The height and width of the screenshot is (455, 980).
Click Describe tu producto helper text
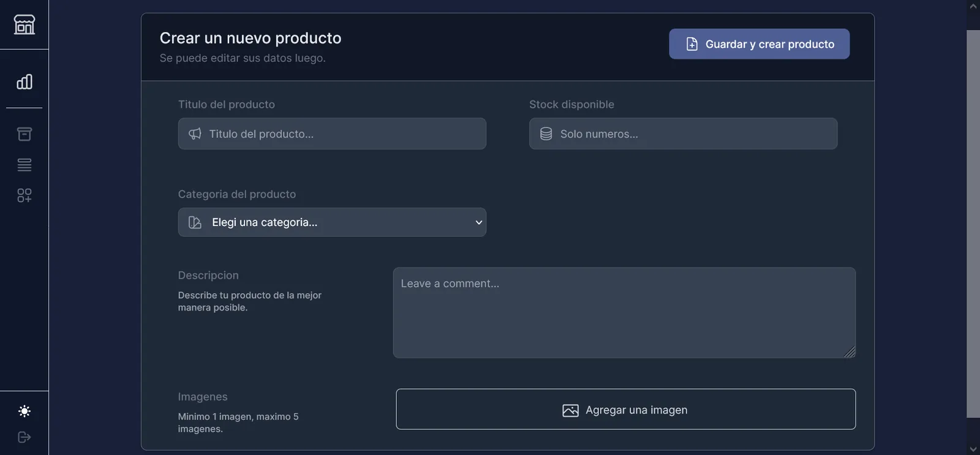pos(250,301)
